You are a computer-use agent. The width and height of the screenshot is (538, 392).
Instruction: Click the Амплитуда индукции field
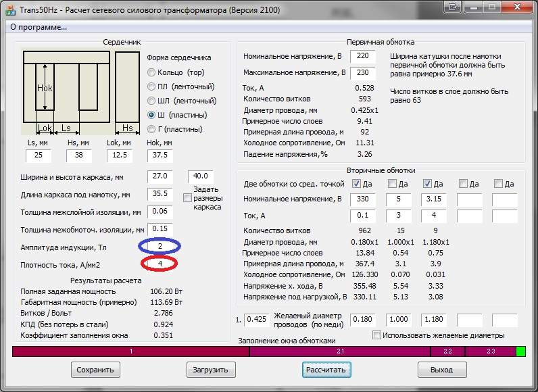pos(160,246)
